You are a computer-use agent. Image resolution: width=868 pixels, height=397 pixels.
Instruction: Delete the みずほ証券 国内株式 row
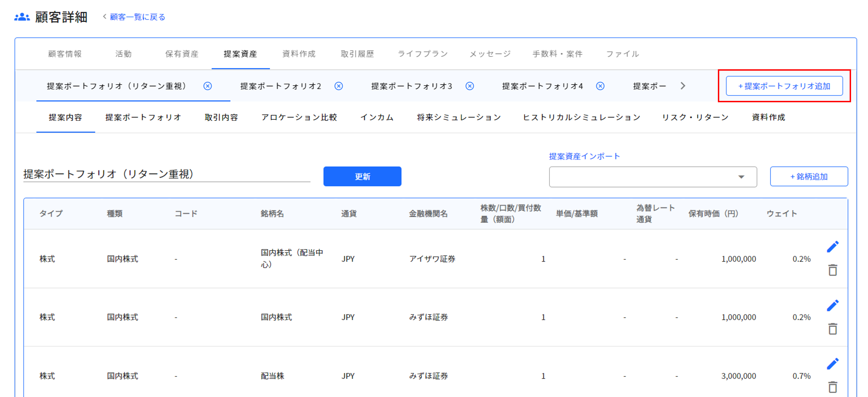point(833,328)
